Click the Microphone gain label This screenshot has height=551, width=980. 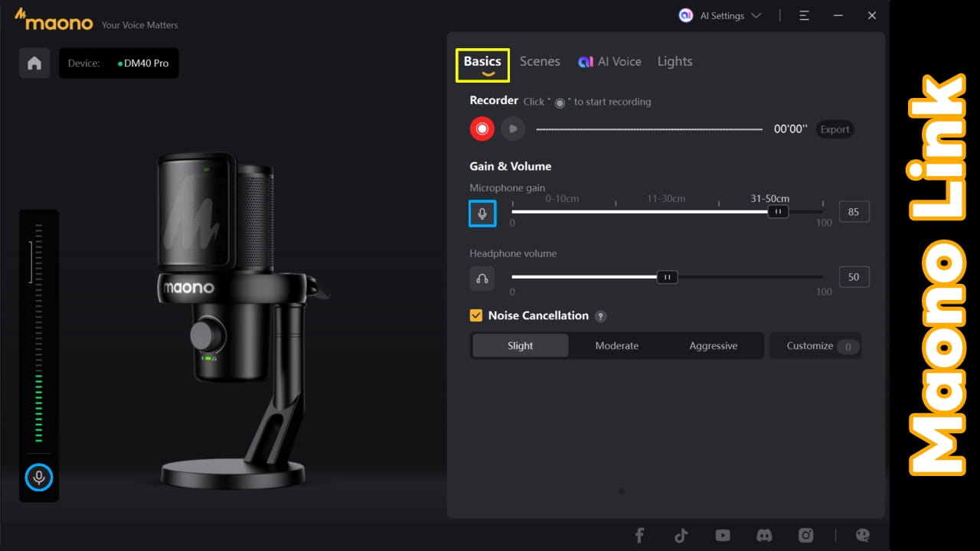coord(508,187)
